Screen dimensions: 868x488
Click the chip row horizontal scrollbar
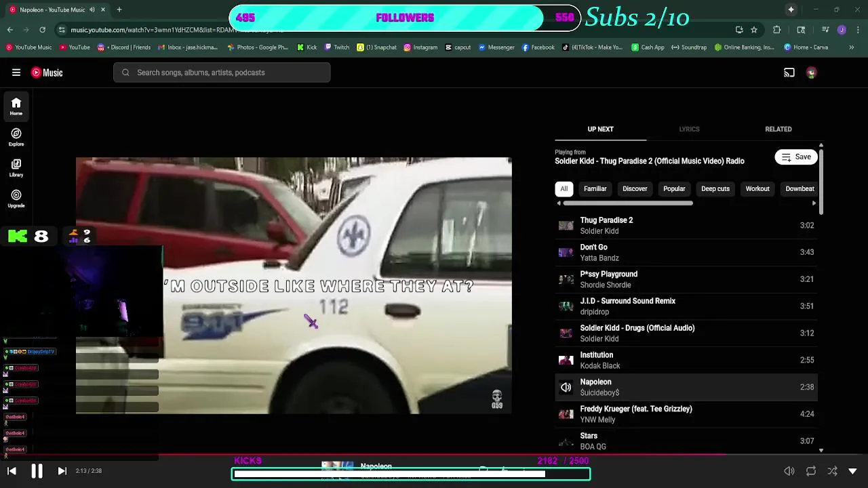pyautogui.click(x=628, y=203)
